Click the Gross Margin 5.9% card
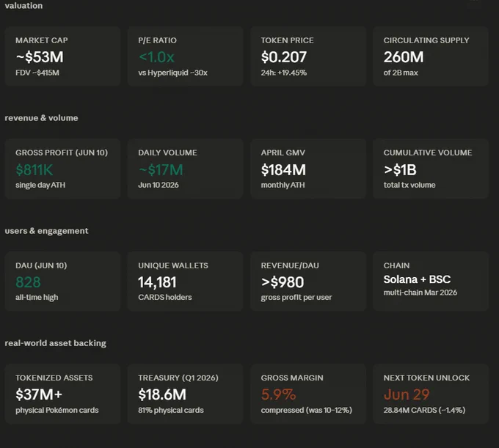Viewport: 499px width, 448px height. [308, 394]
